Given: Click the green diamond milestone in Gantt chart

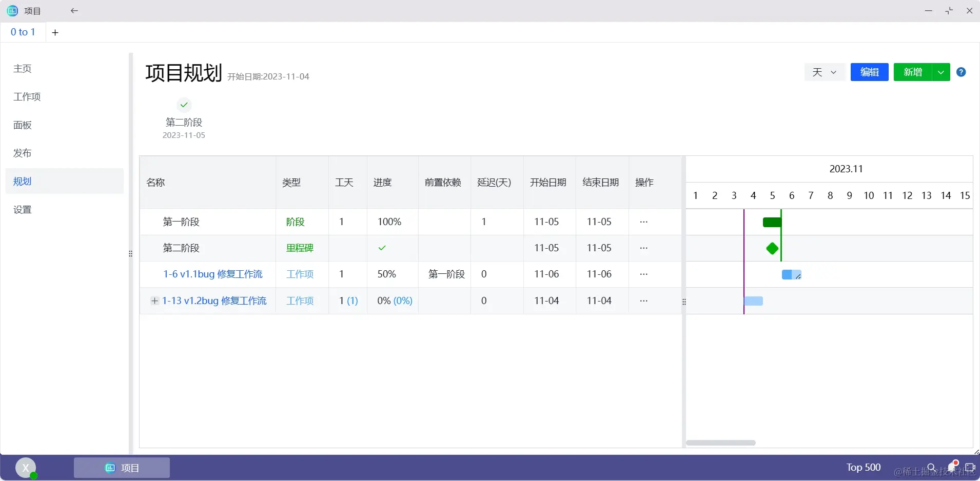Looking at the screenshot, I should [x=772, y=249].
